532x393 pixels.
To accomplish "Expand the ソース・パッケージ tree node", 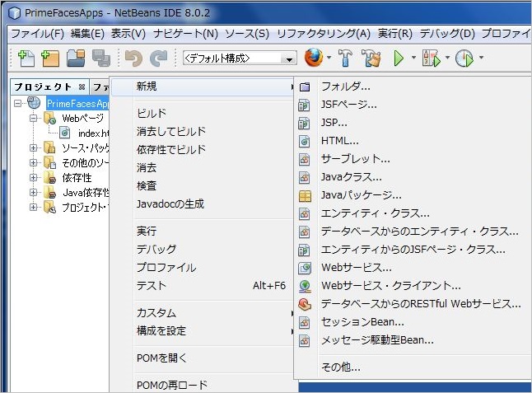I will coord(33,148).
